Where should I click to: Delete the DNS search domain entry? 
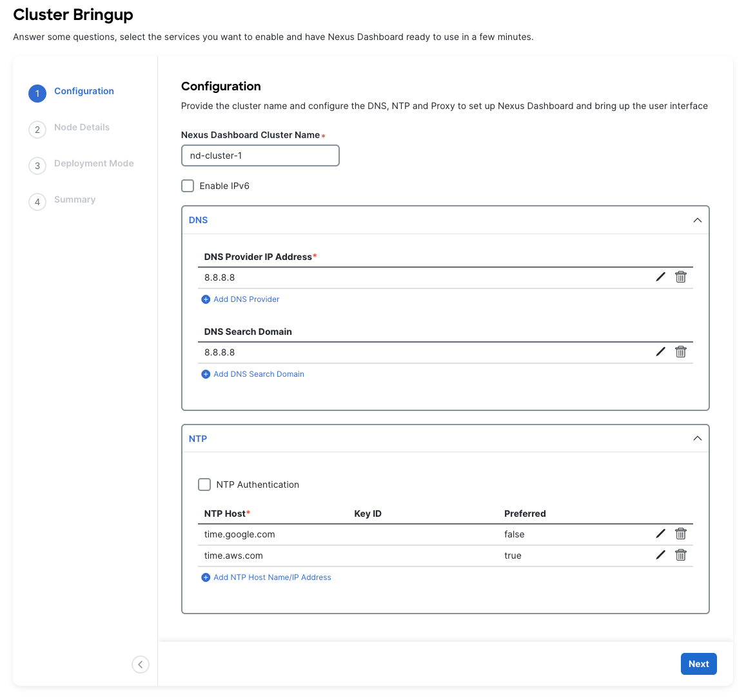click(681, 352)
